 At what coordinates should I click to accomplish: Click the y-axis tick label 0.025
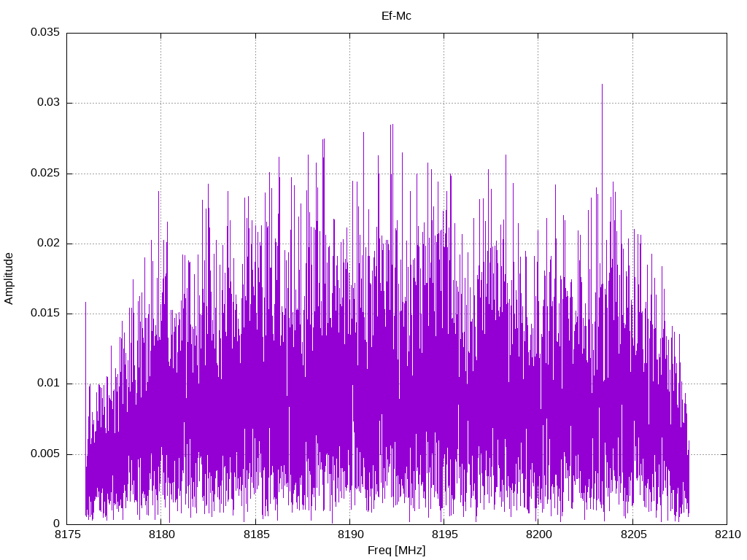tap(45, 173)
